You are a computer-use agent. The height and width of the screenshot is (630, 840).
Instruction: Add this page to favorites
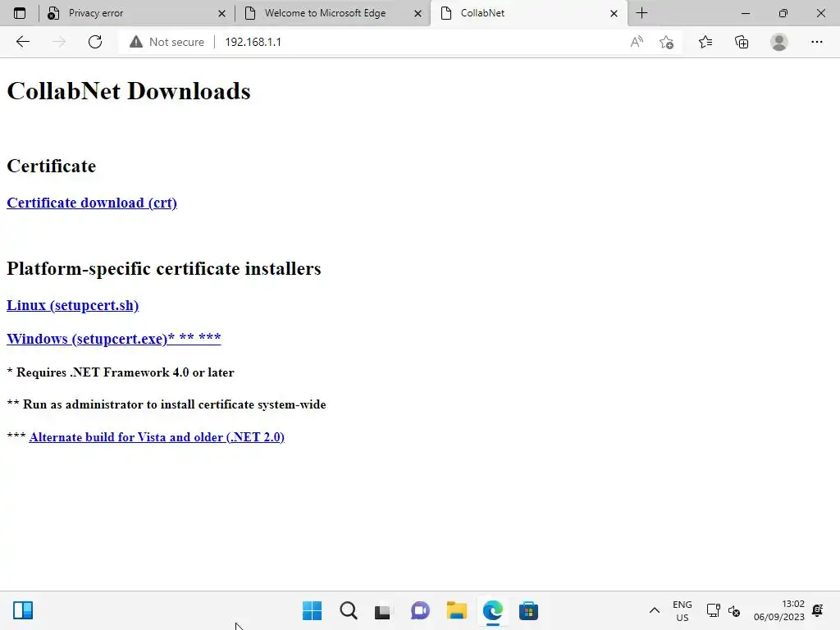tap(666, 42)
